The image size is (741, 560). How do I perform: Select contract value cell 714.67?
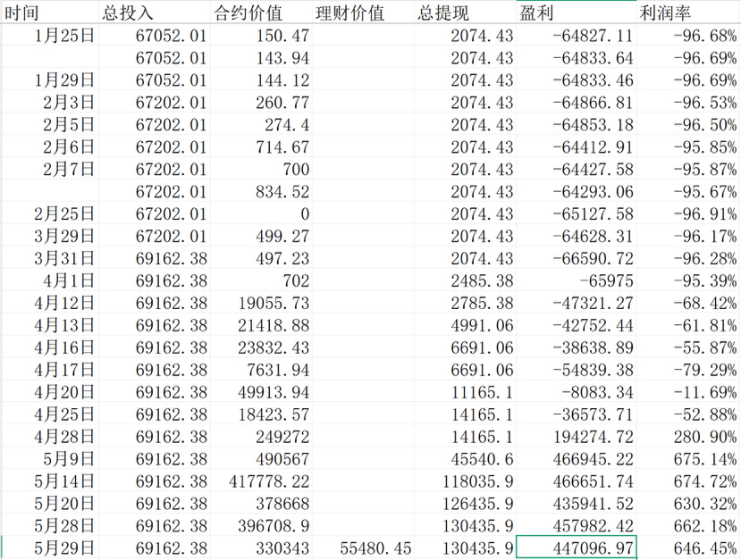coord(261,146)
